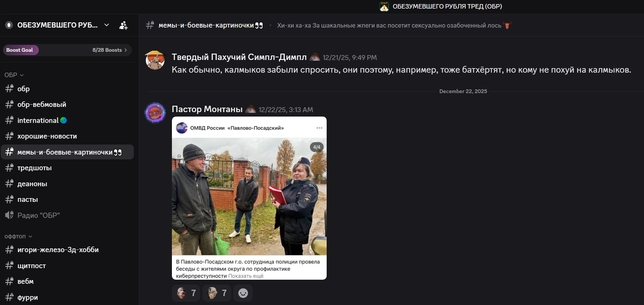Open the three-dots menu on embedded post
This screenshot has width=644, height=305.
coord(319,128)
